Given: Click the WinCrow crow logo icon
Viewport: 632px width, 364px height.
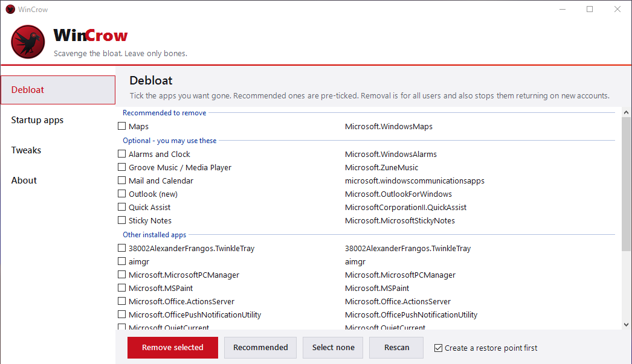Looking at the screenshot, I should (x=28, y=42).
